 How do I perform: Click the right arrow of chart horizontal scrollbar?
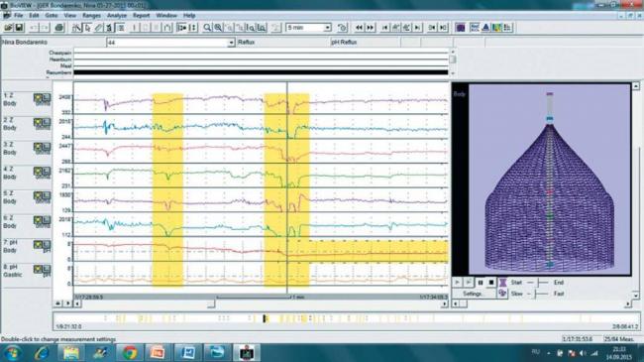tap(445, 304)
